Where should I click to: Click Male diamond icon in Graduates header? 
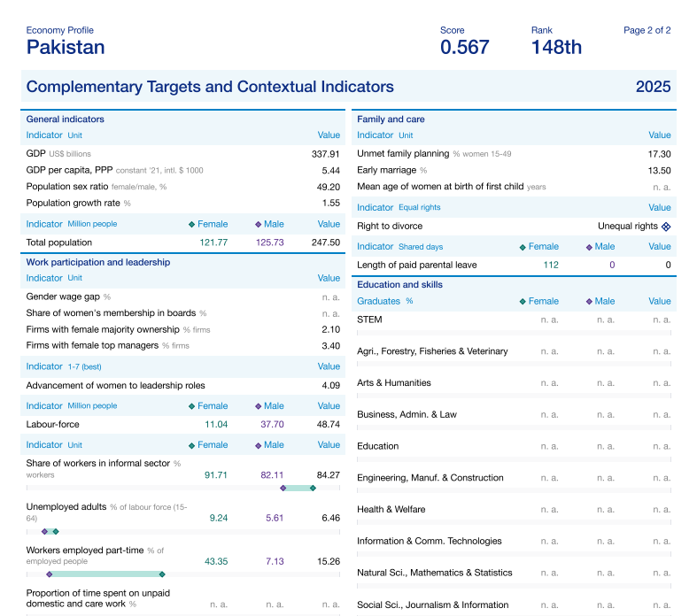tap(589, 302)
